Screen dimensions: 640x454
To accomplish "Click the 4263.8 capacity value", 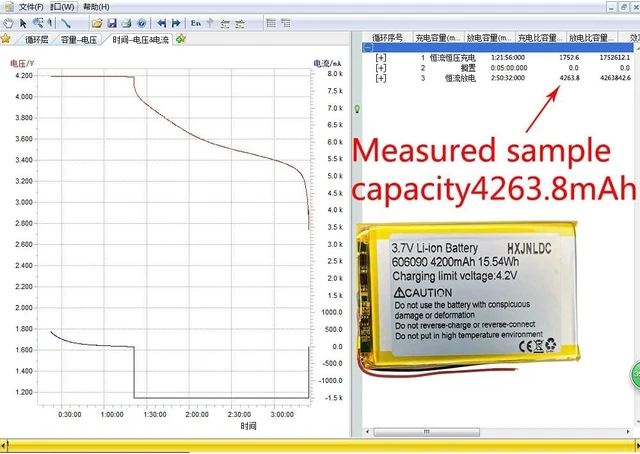I will (569, 78).
